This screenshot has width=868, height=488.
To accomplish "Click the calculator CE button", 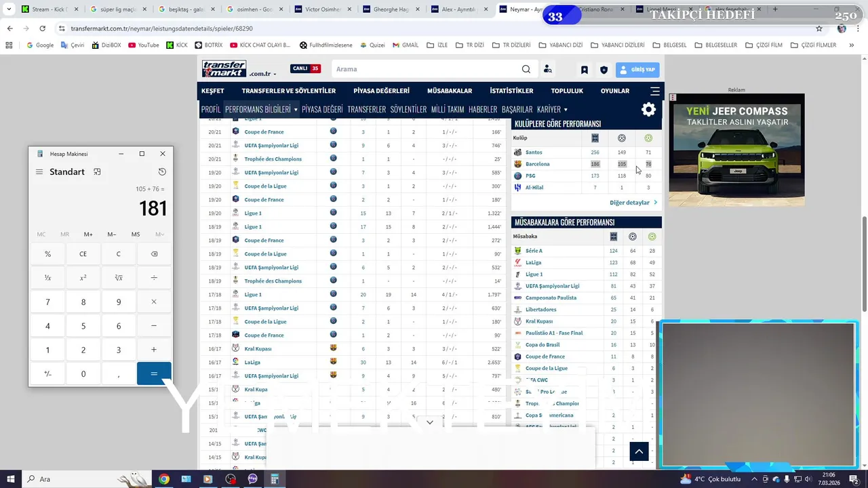I will click(x=83, y=254).
